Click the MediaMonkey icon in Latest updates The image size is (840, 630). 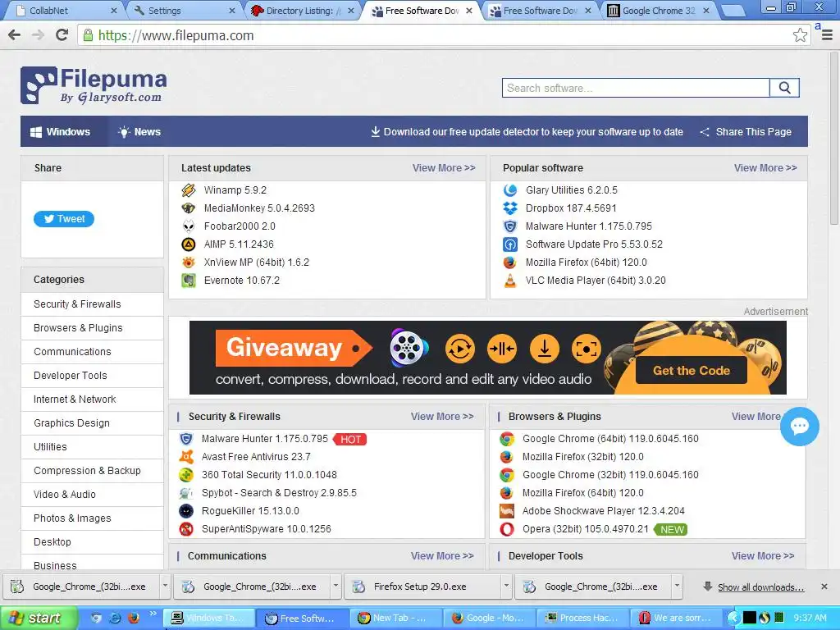click(x=189, y=208)
